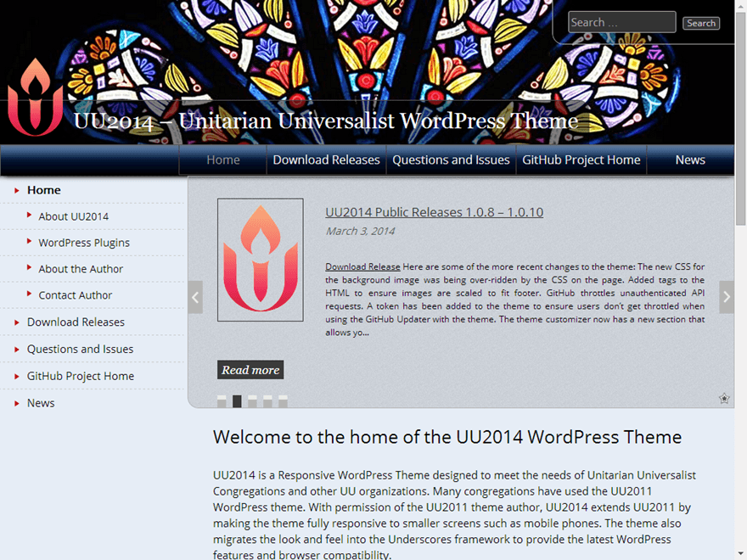This screenshot has height=560, width=747.
Task: Focus the Search text field
Action: click(621, 22)
